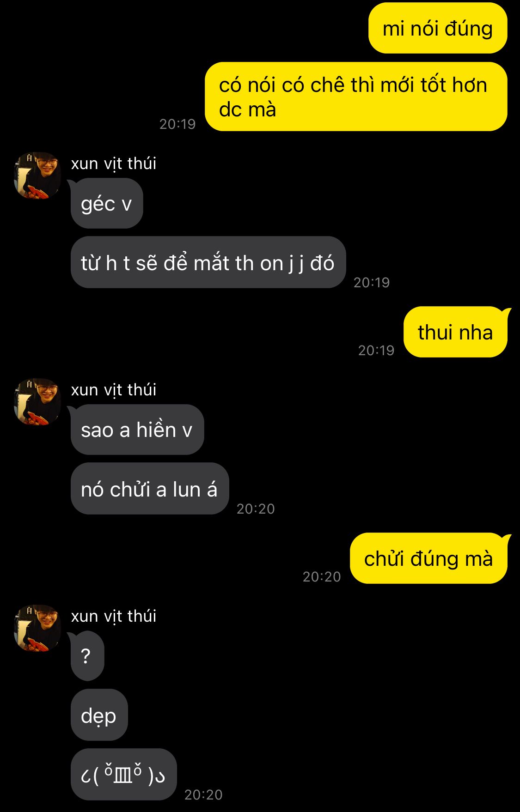Tap the kaomoji emoticon message
This screenshot has width=520, height=812.
[x=123, y=775]
